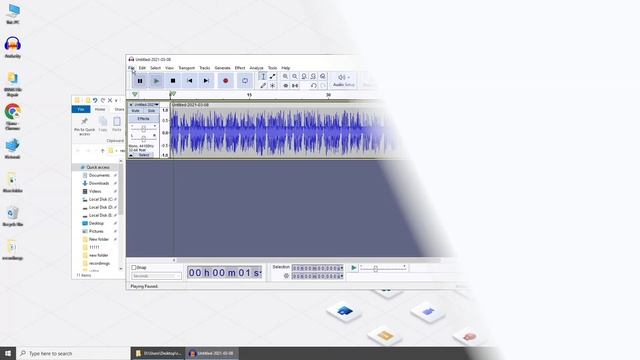
Task: Click the Play button in Audacity transport
Action: (156, 81)
